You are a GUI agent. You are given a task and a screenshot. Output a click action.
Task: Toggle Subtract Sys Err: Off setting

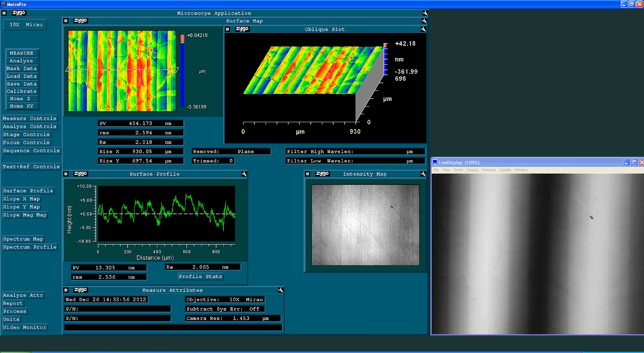point(225,309)
